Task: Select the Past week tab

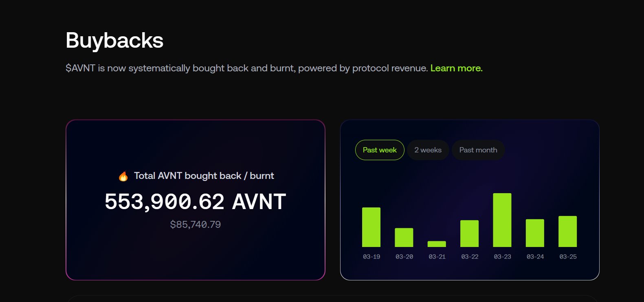Action: tap(380, 150)
